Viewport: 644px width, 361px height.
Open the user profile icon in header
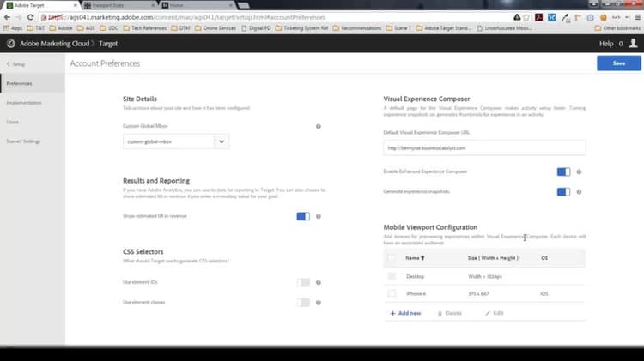coord(633,43)
